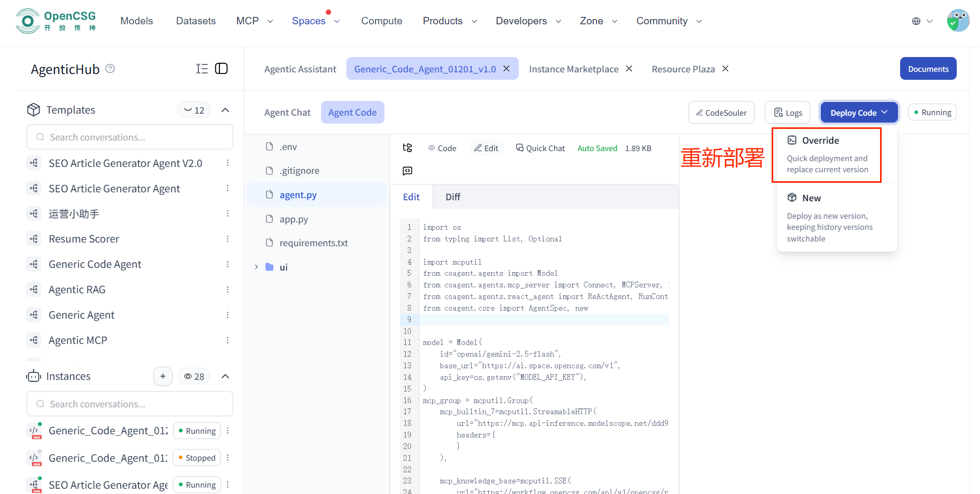Screen dimensions: 980x494
Task: Open the user avatar in top right
Action: (958, 21)
